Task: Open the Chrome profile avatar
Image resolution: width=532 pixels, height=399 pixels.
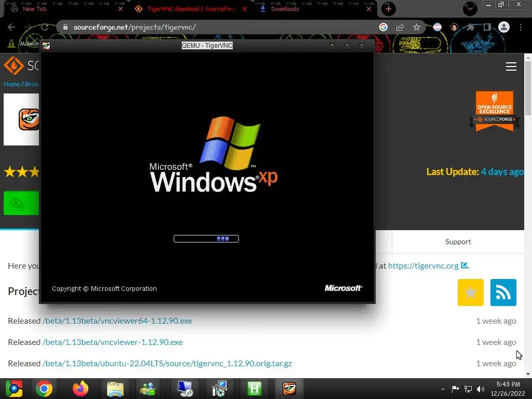Action: point(504,27)
